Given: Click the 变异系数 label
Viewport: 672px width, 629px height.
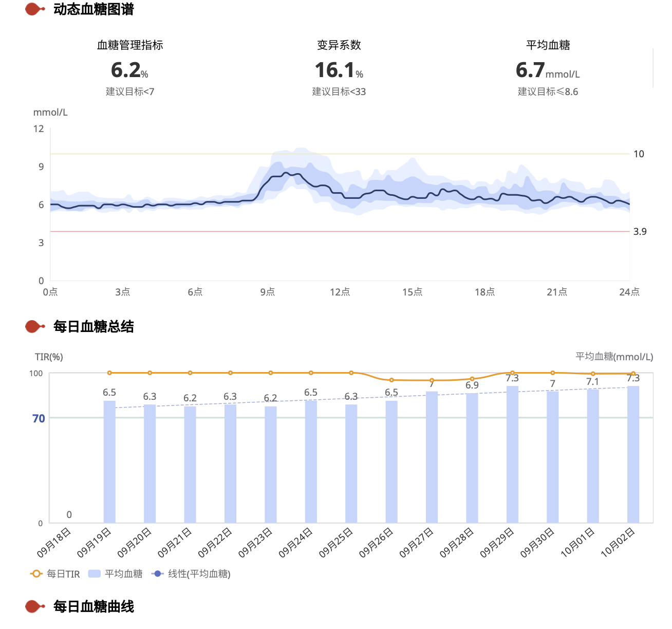Looking at the screenshot, I should (339, 45).
